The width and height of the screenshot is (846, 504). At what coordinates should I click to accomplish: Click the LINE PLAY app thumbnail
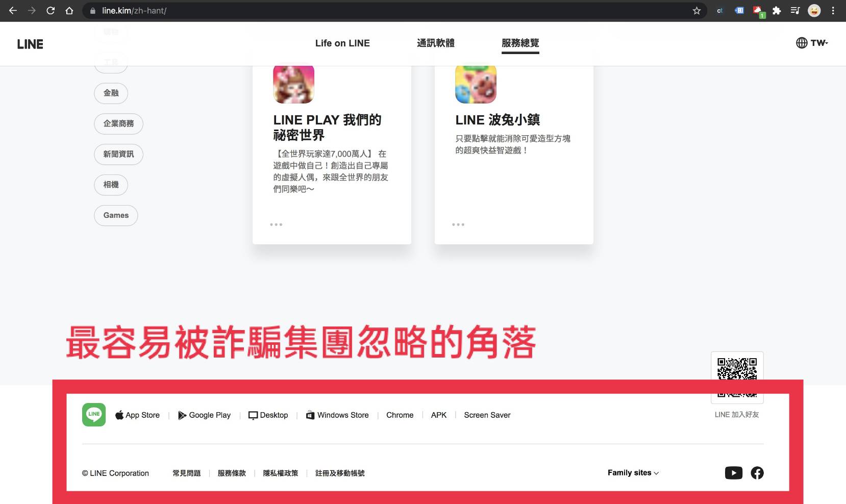tap(293, 83)
